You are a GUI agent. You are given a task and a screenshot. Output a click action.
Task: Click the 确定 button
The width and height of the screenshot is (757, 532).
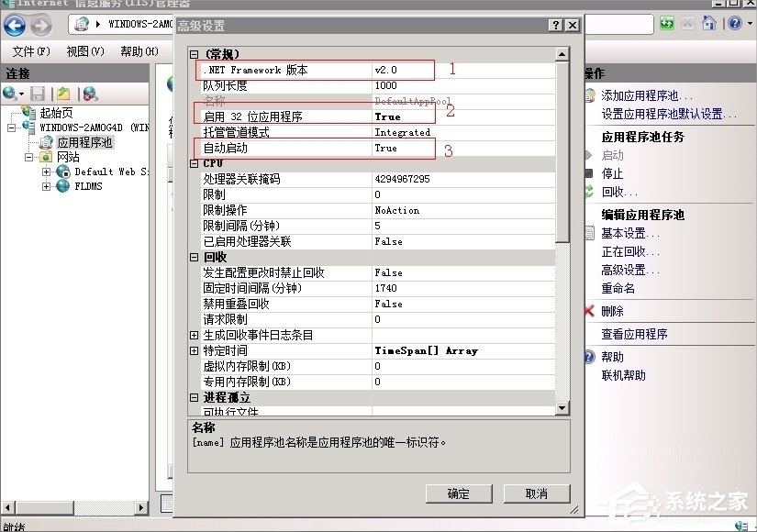pyautogui.click(x=458, y=493)
